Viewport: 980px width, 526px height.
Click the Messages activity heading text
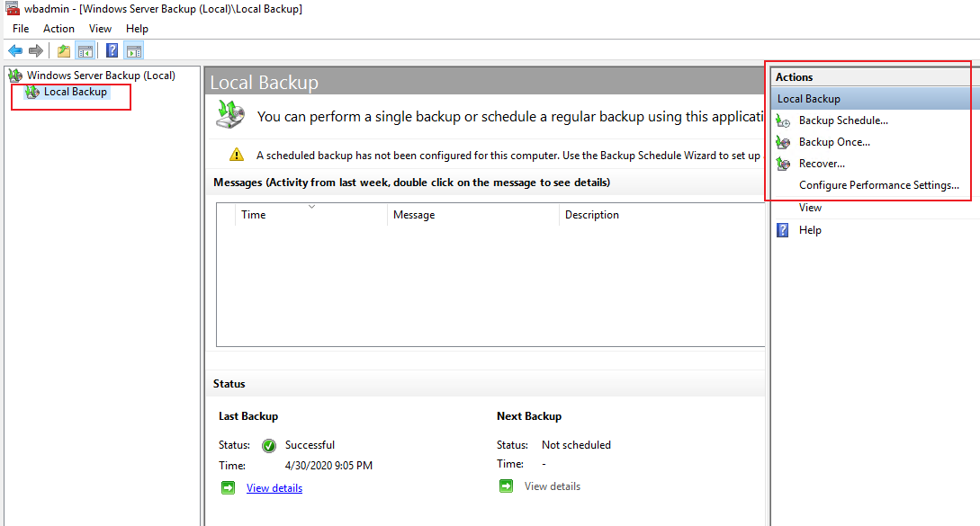point(412,183)
